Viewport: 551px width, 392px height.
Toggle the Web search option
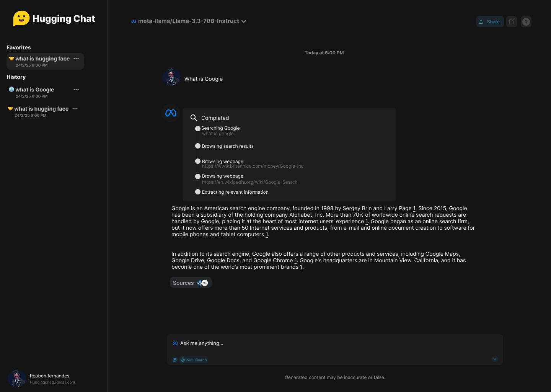pyautogui.click(x=194, y=360)
